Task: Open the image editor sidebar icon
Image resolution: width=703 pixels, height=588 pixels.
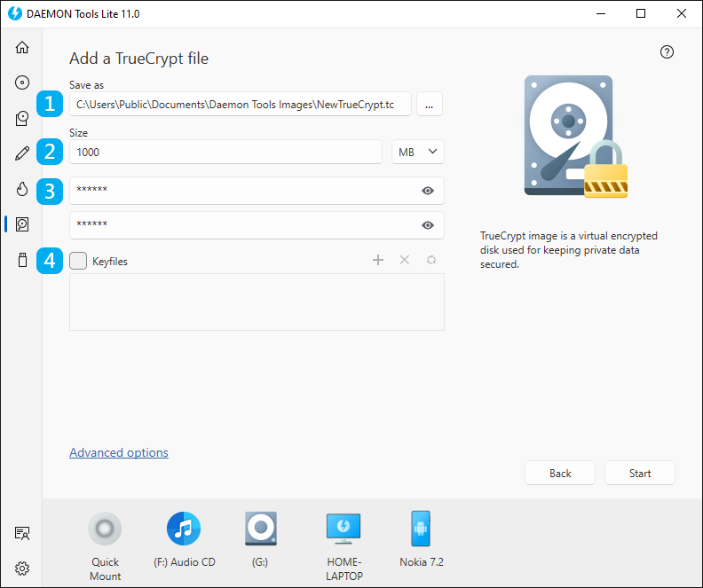Action: [x=22, y=118]
